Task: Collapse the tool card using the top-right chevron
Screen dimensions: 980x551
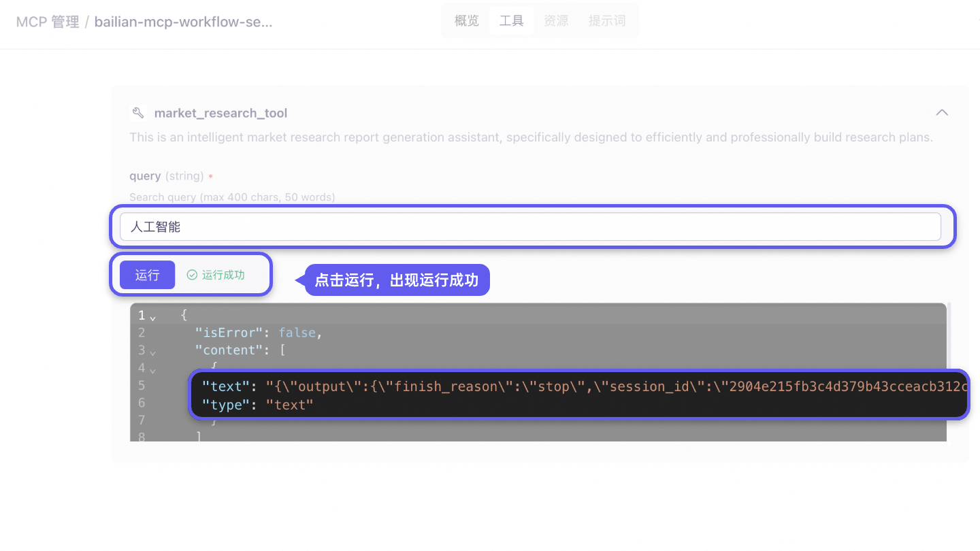Action: [942, 112]
